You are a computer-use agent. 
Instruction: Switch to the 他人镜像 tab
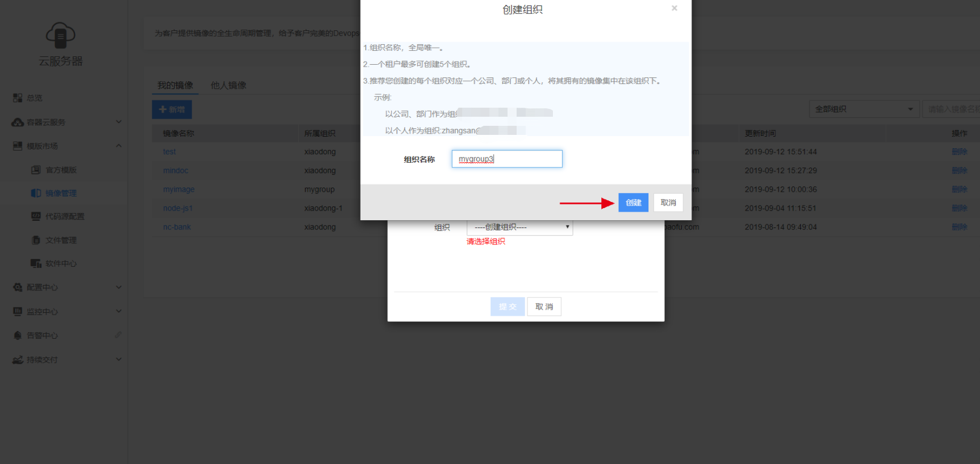pyautogui.click(x=229, y=85)
